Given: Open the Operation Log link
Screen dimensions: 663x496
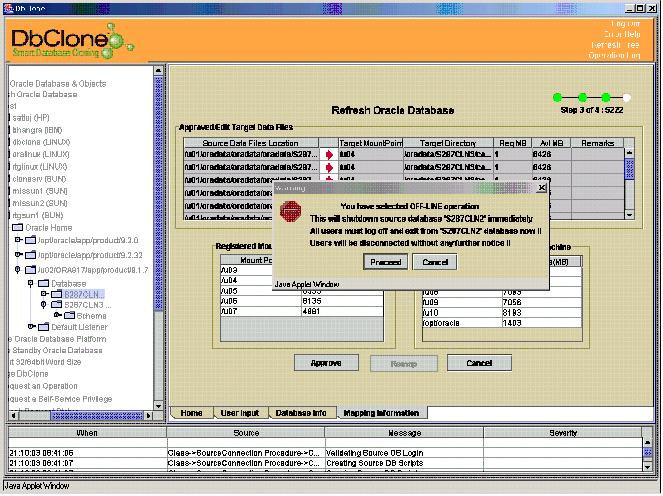Looking at the screenshot, I should [614, 55].
